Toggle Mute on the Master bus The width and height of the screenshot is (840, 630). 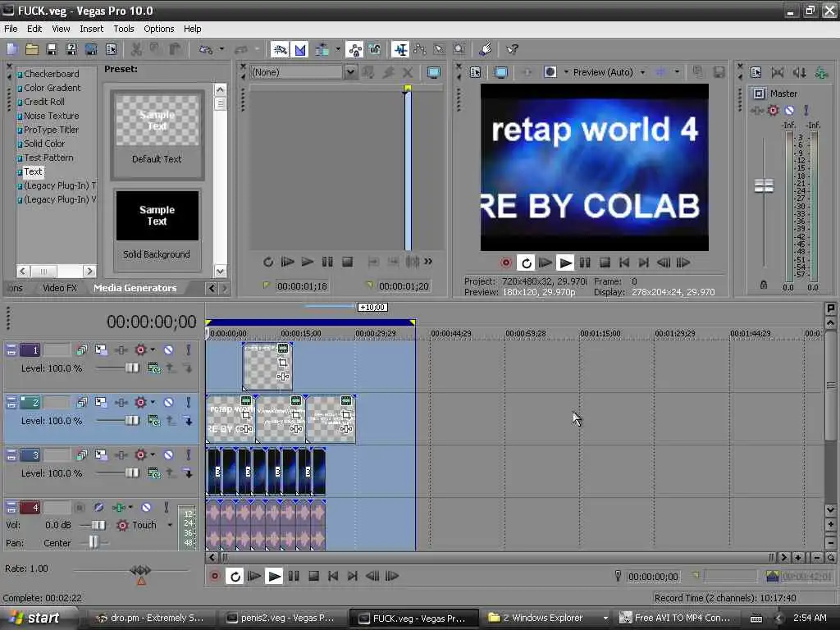[789, 111]
